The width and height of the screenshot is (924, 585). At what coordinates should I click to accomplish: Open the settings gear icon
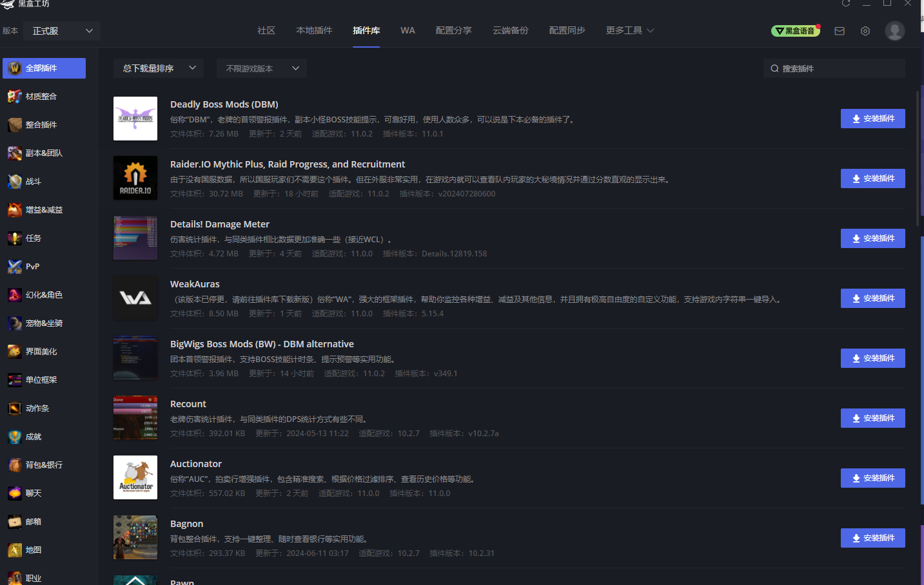coord(865,30)
